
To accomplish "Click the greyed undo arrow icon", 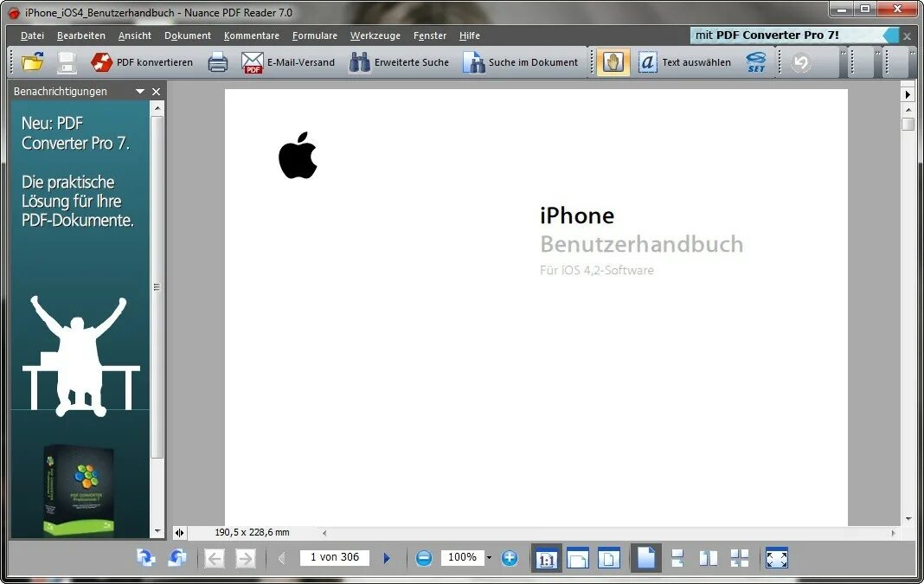I will click(800, 62).
